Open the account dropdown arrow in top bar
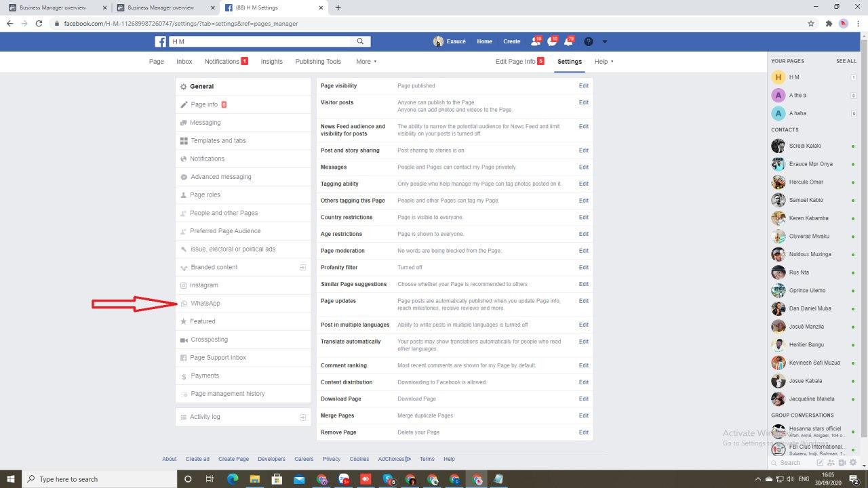This screenshot has width=868, height=488. (605, 41)
